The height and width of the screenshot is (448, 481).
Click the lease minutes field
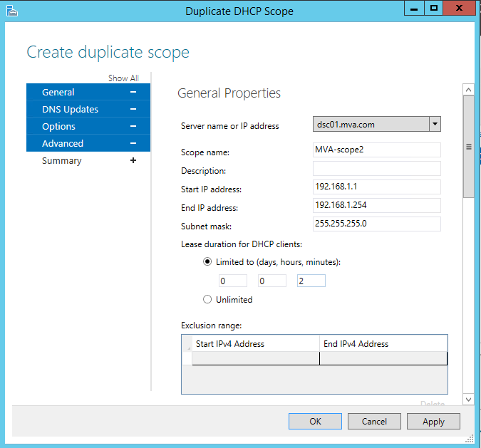coord(311,281)
